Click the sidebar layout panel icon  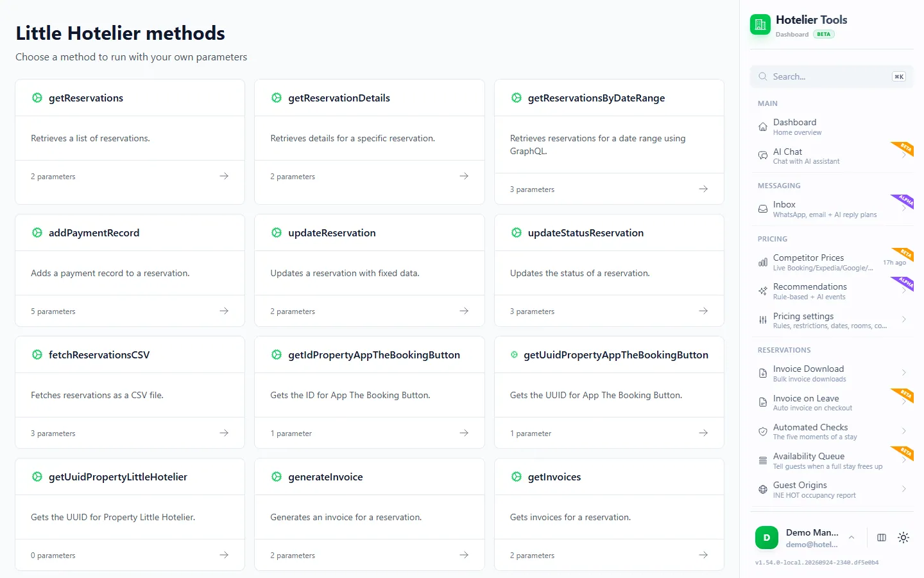[x=882, y=538]
